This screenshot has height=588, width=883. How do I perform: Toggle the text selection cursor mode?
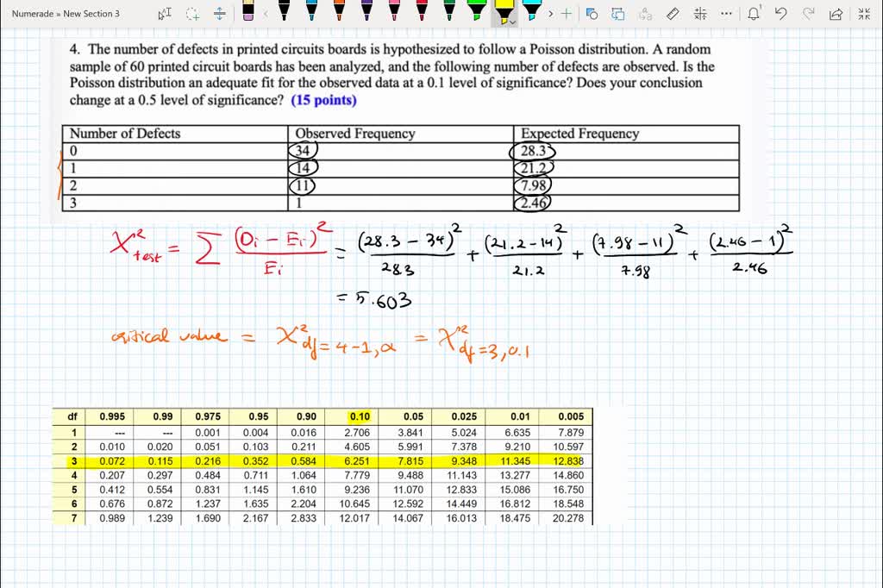click(166, 11)
